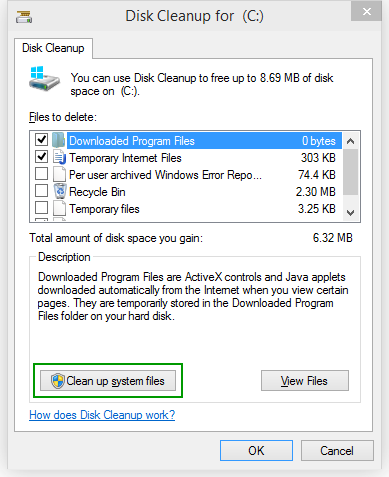The height and width of the screenshot is (477, 389).
Task: Click the Recycle Bin icon in list
Action: click(x=60, y=191)
